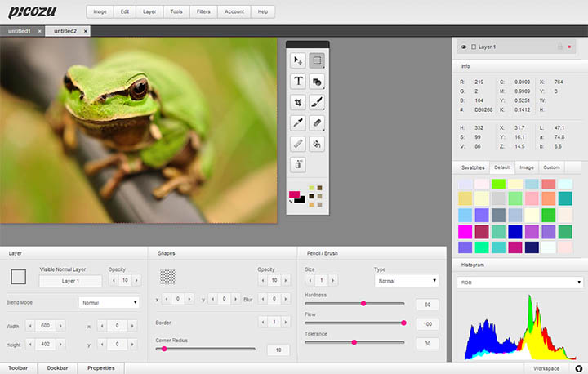The width and height of the screenshot is (588, 374).
Task: Close the untitled2 document tab
Action: coord(86,31)
